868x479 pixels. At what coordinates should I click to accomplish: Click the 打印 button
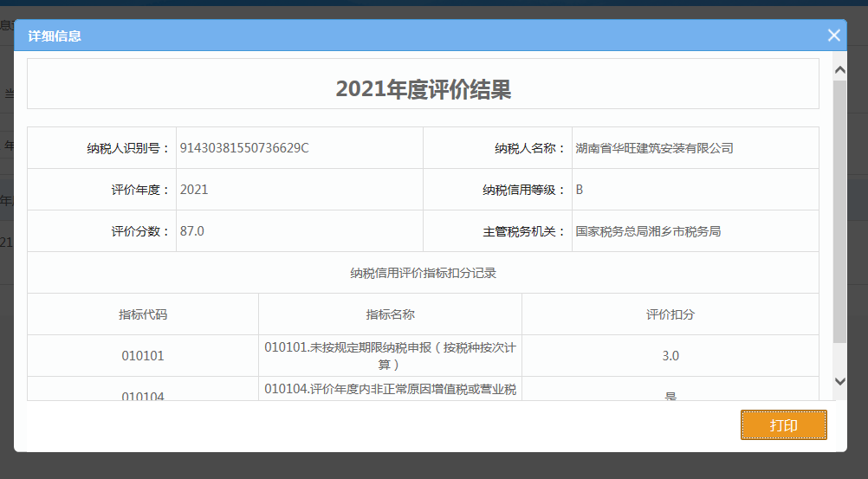(x=783, y=425)
